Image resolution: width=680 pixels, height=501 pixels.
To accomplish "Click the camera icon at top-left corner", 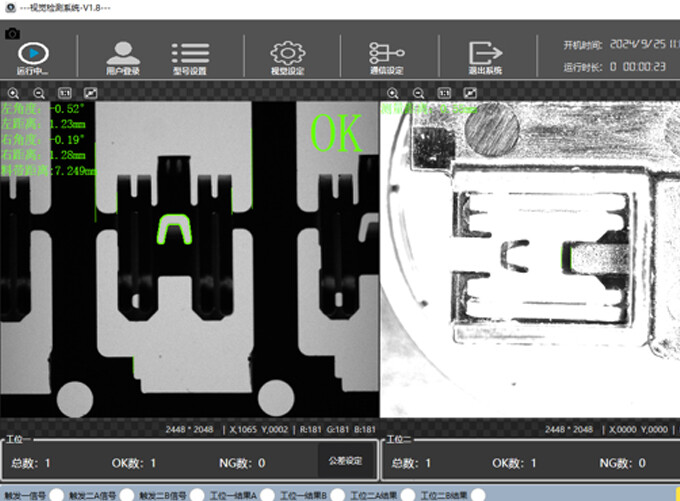I will [12, 34].
